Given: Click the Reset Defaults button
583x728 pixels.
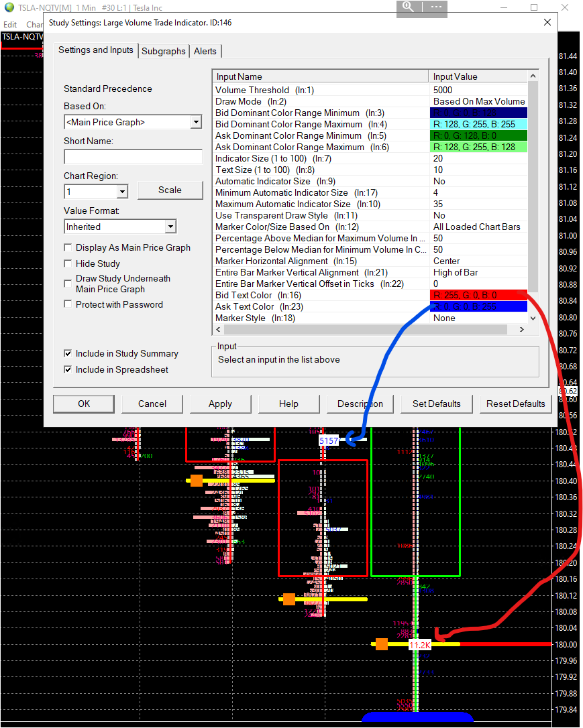Looking at the screenshot, I should click(516, 404).
